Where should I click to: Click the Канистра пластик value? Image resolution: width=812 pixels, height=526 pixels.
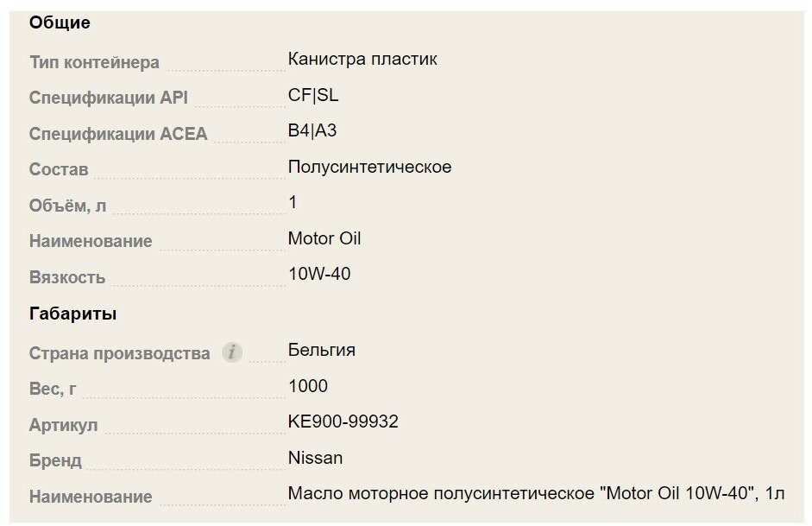click(x=362, y=59)
